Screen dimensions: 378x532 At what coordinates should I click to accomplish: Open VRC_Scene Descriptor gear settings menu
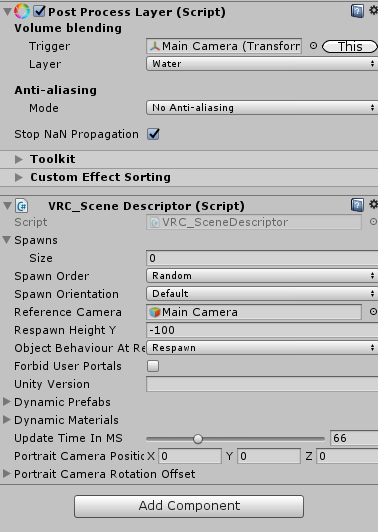[x=374, y=204]
